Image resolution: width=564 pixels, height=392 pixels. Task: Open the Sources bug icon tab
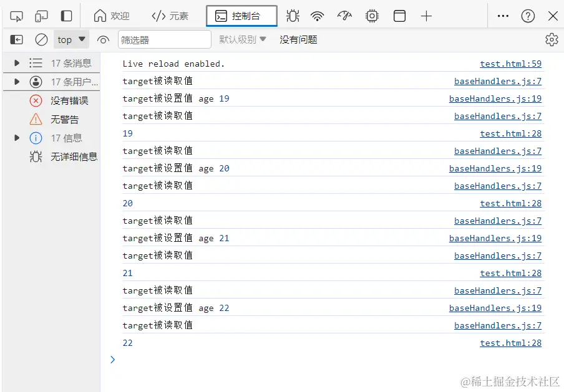[293, 16]
